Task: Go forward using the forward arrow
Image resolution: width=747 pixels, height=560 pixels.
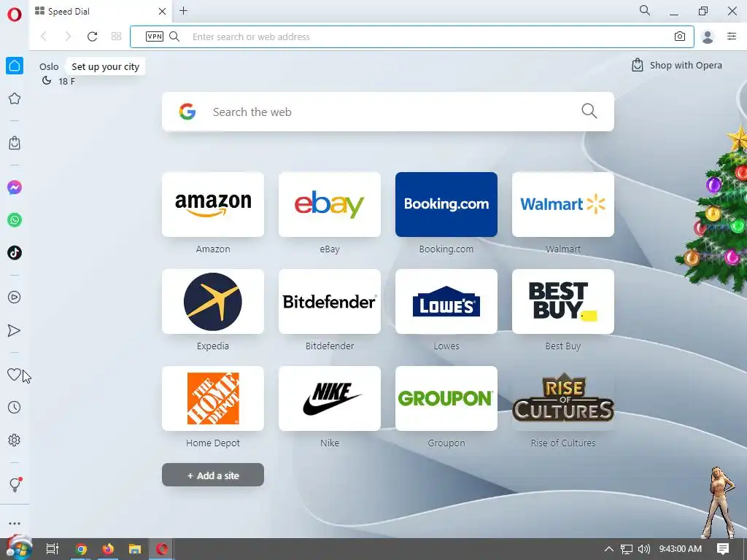Action: pos(68,36)
